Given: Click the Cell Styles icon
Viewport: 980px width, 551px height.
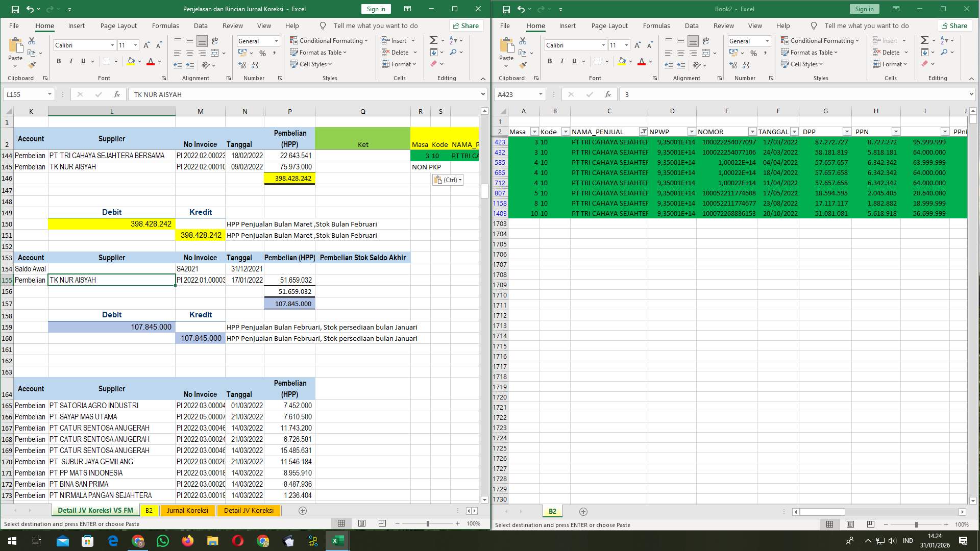Looking at the screenshot, I should [x=295, y=64].
